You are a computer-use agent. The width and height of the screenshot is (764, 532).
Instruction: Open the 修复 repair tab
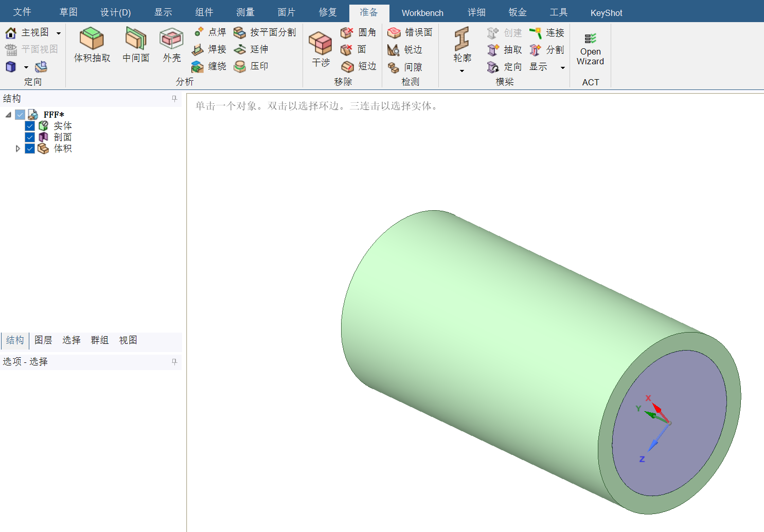click(328, 12)
